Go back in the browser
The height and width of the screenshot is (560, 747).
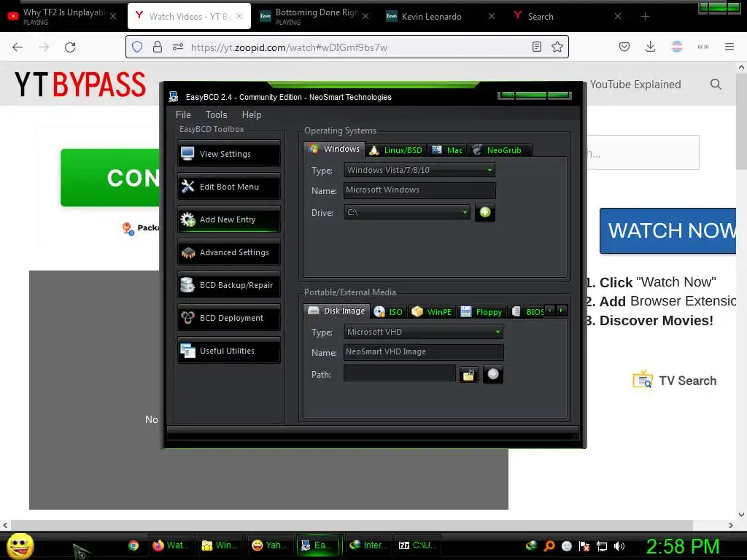point(18,47)
